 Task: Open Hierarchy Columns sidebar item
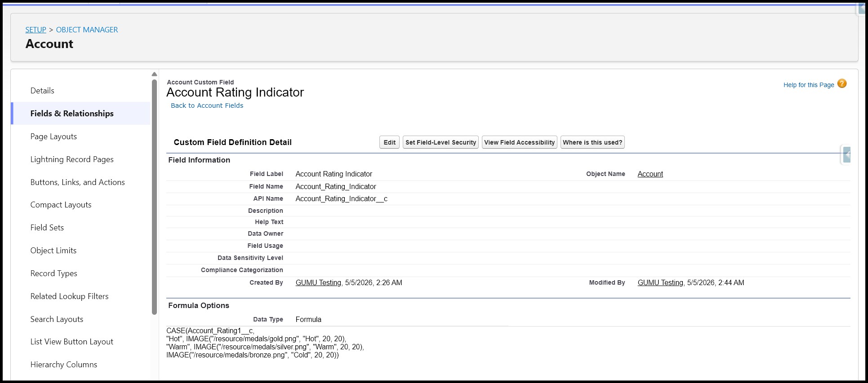tap(64, 365)
